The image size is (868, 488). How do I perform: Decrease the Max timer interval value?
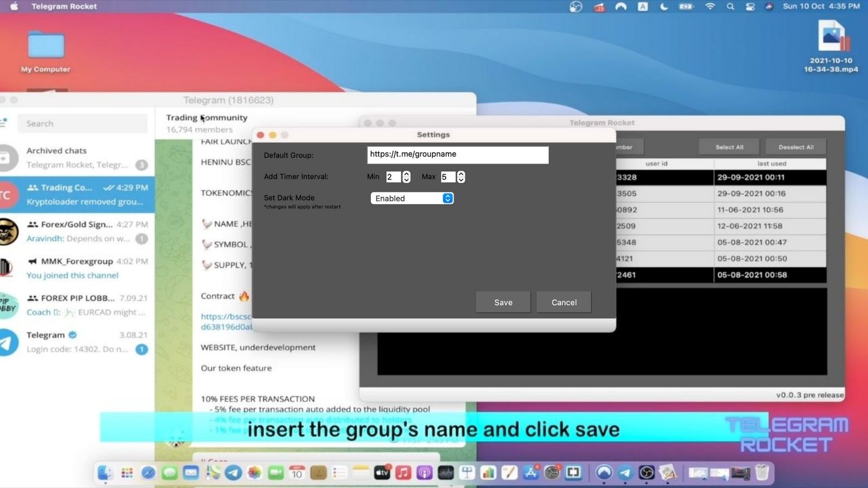[461, 180]
